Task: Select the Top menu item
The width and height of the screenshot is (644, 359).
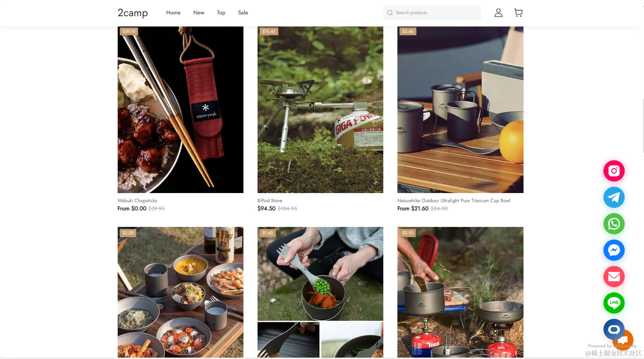Action: tap(221, 13)
